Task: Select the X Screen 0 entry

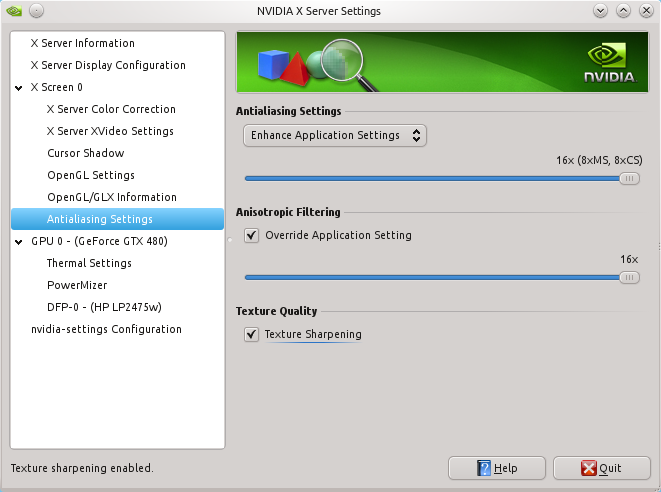Action: [x=56, y=87]
